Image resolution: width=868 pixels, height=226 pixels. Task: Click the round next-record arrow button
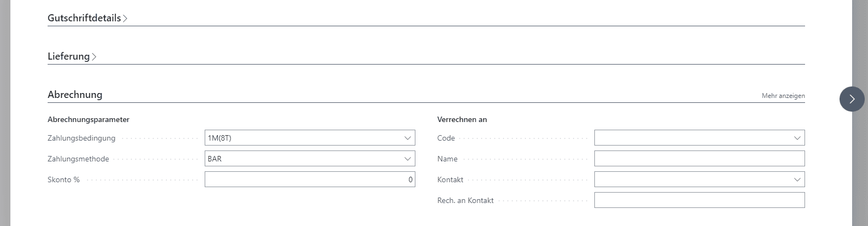click(852, 99)
